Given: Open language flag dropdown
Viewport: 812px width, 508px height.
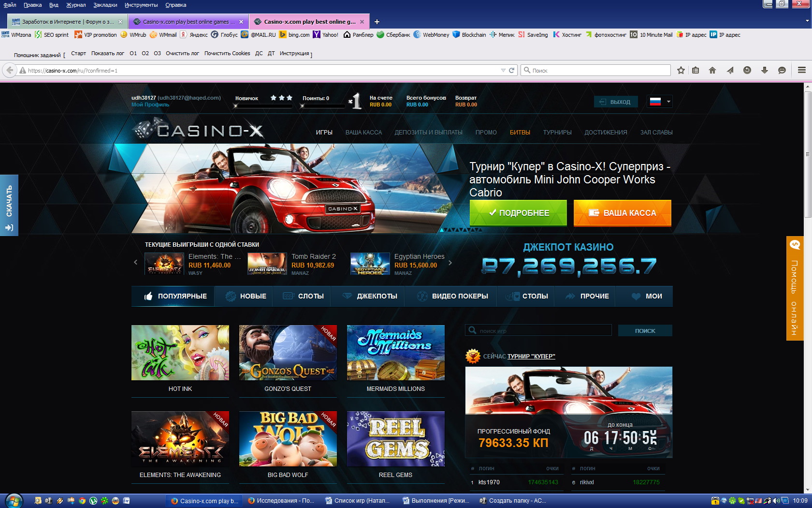Looking at the screenshot, I should pos(660,102).
